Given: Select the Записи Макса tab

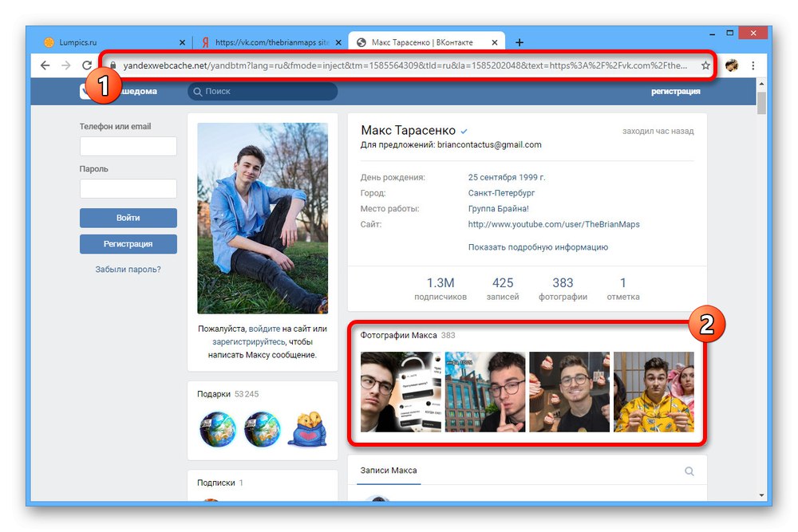Looking at the screenshot, I should [x=389, y=471].
